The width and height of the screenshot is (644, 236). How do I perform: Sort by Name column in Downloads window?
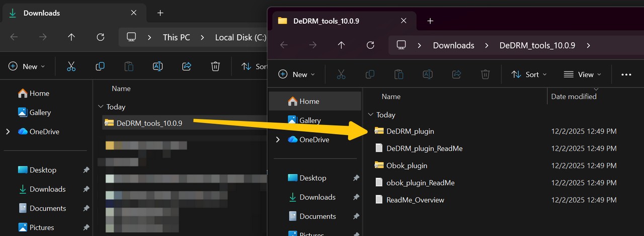(x=121, y=88)
